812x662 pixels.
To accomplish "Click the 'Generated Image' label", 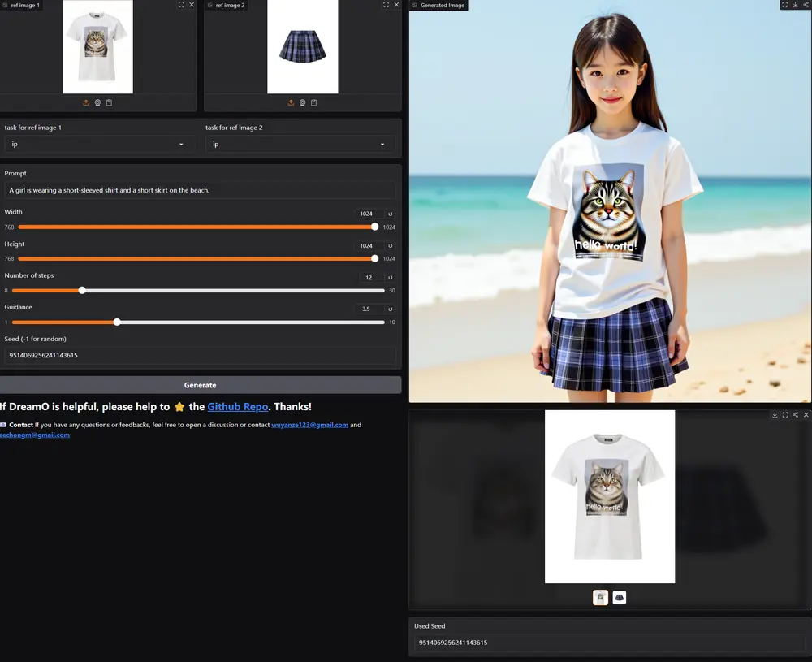I will click(x=443, y=5).
